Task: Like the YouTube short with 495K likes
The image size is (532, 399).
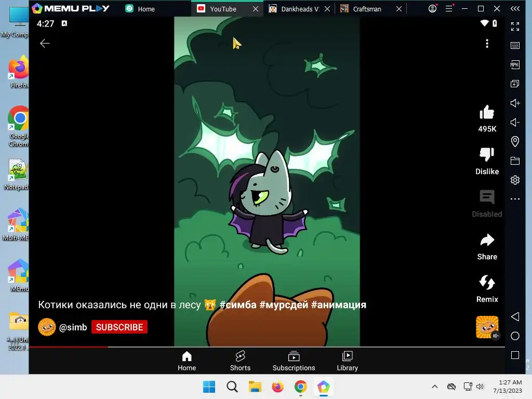Action: (487, 112)
